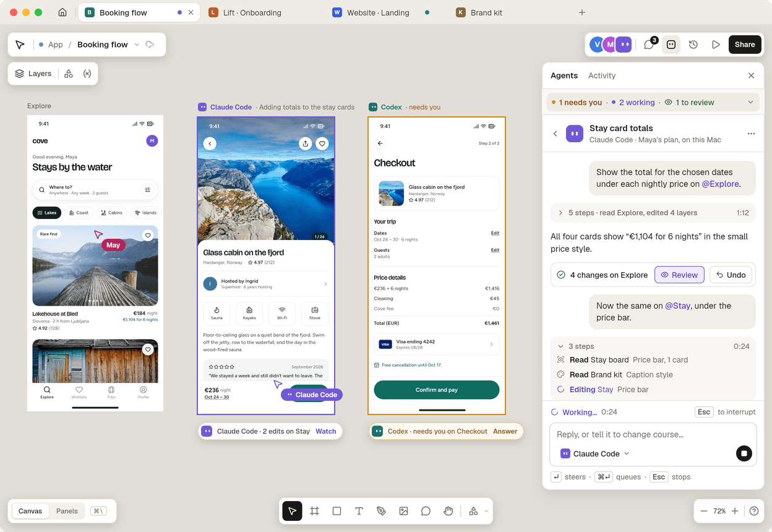
Task: Close the Booking flow tab
Action: tap(191, 12)
